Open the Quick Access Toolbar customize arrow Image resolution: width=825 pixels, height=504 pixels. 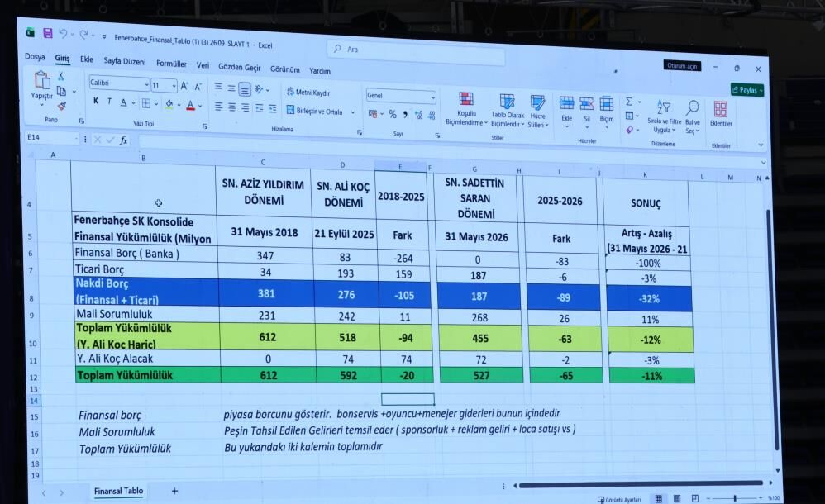[104, 36]
